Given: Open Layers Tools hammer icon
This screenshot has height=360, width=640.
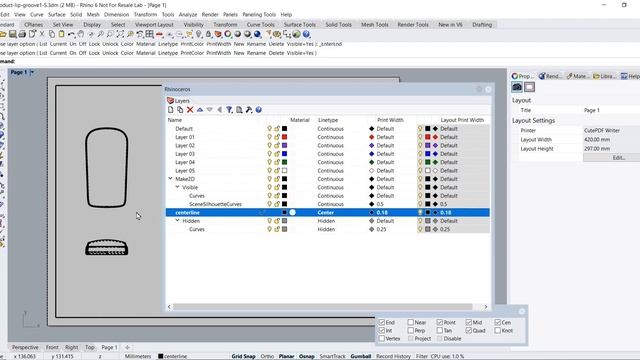Looking at the screenshot, I should click(x=249, y=110).
